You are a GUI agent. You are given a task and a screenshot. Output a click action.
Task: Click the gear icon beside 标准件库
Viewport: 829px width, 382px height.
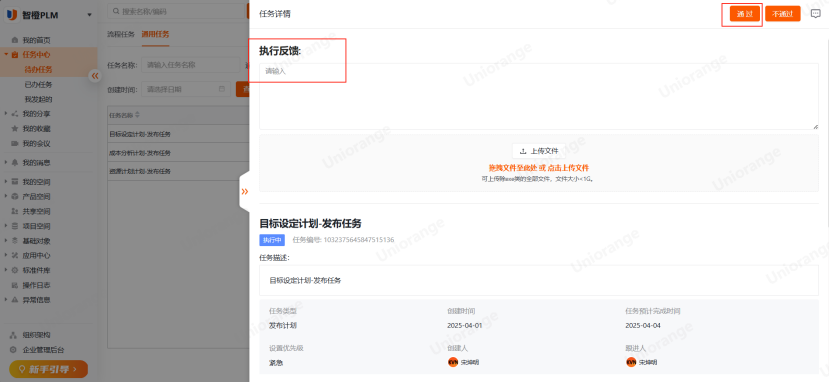[15, 271]
